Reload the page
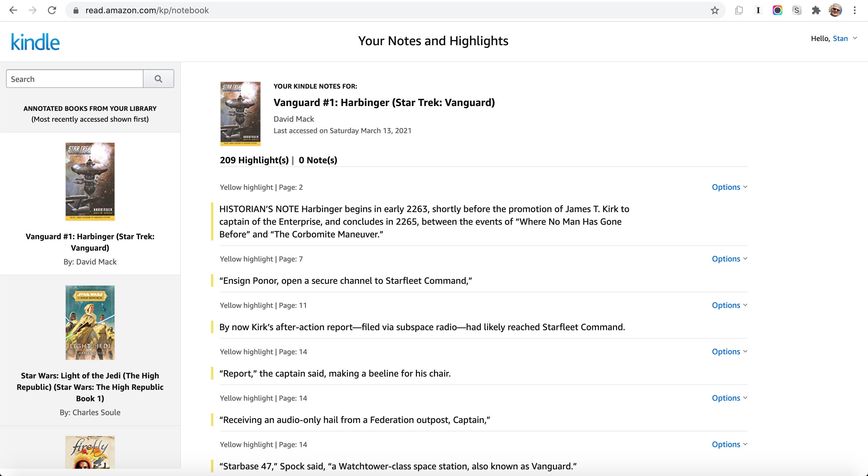Viewport: 868px width, 476px height. click(52, 11)
